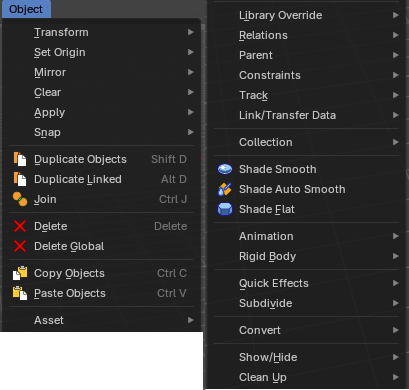Click the Copy Objects clipboard icon
The image size is (409, 390).
click(20, 273)
